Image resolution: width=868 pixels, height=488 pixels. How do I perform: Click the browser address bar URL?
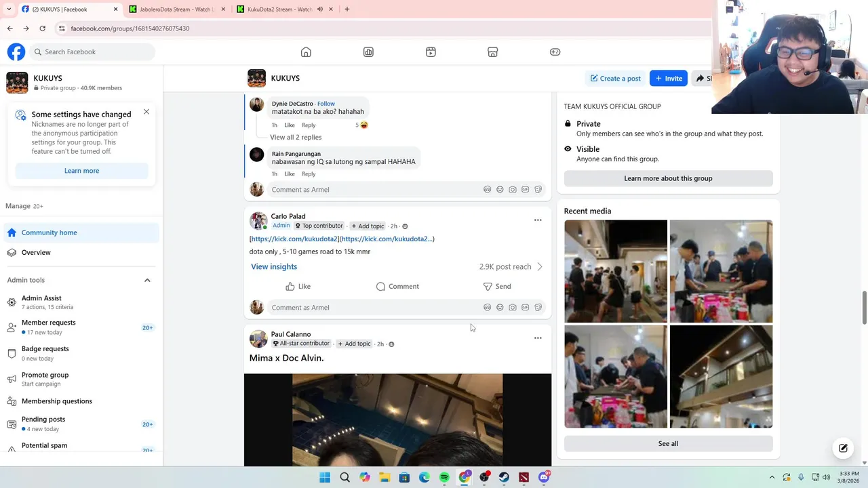click(130, 28)
